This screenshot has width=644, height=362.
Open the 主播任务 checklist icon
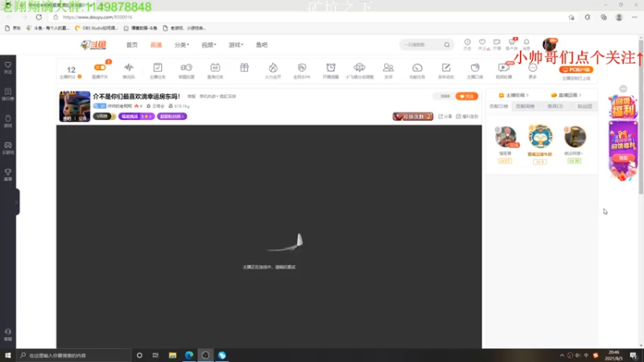157,68
